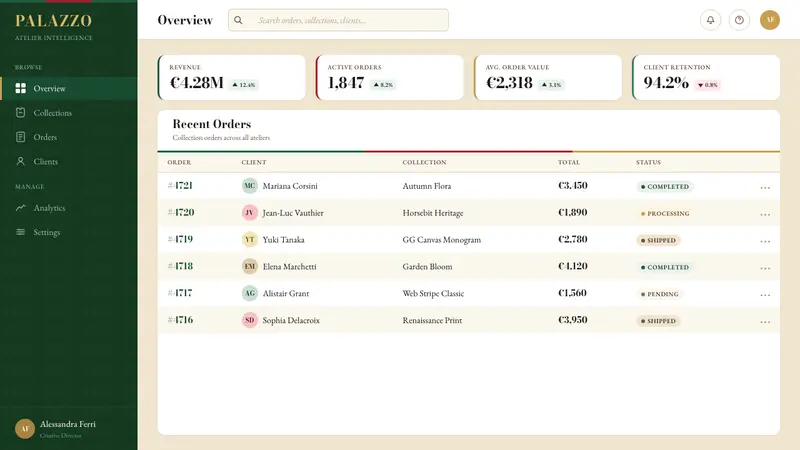The image size is (800, 450).
Task: Click the Settings sliders icon in sidebar
Action: [20, 232]
